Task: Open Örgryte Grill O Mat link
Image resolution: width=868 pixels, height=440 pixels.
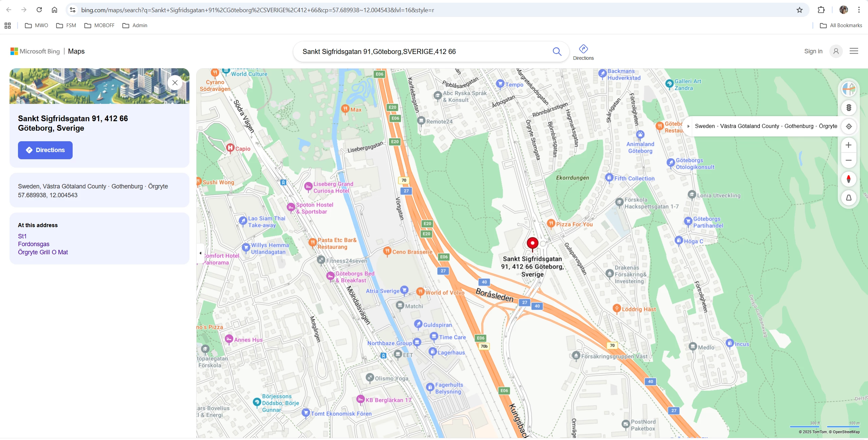Action: coord(43,252)
